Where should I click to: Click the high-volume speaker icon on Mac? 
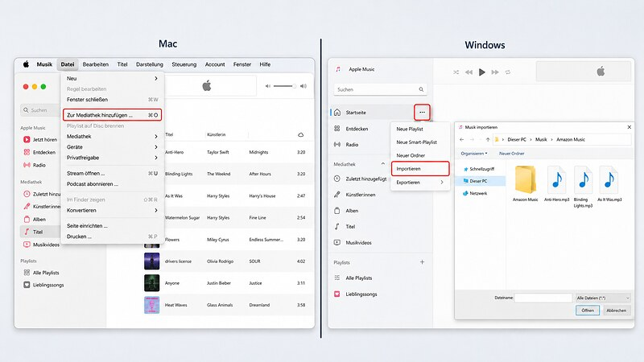click(303, 86)
